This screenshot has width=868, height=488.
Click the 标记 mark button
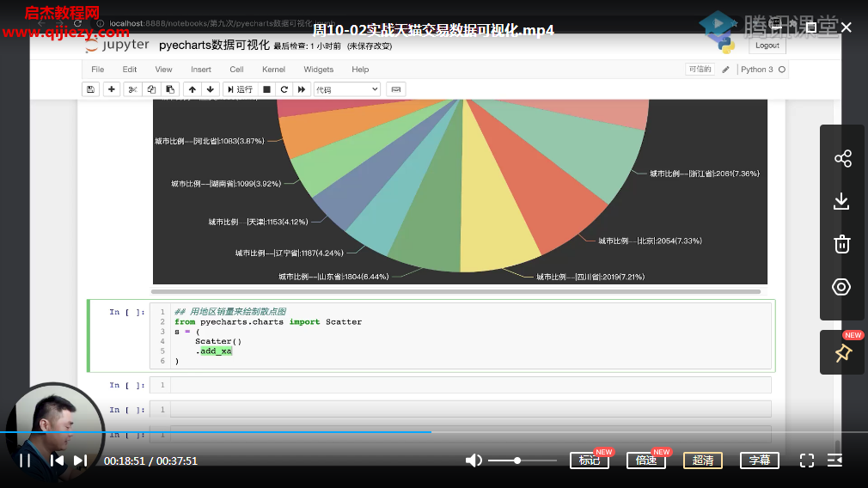point(590,461)
